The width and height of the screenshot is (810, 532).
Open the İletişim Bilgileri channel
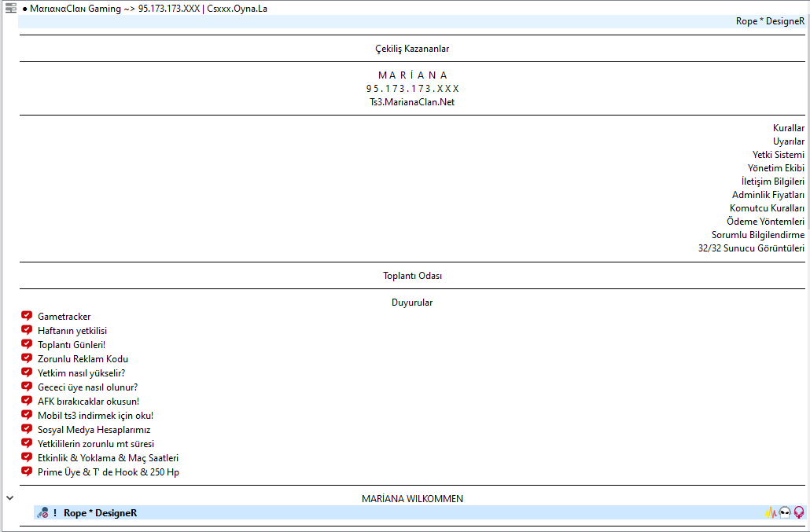(773, 182)
